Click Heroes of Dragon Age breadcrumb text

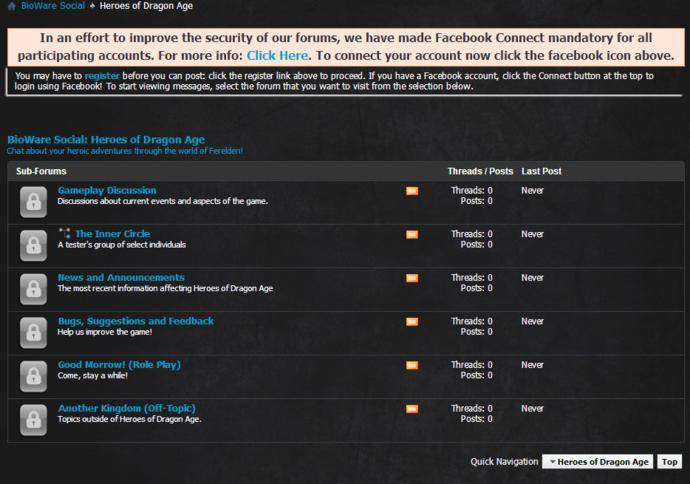[146, 6]
